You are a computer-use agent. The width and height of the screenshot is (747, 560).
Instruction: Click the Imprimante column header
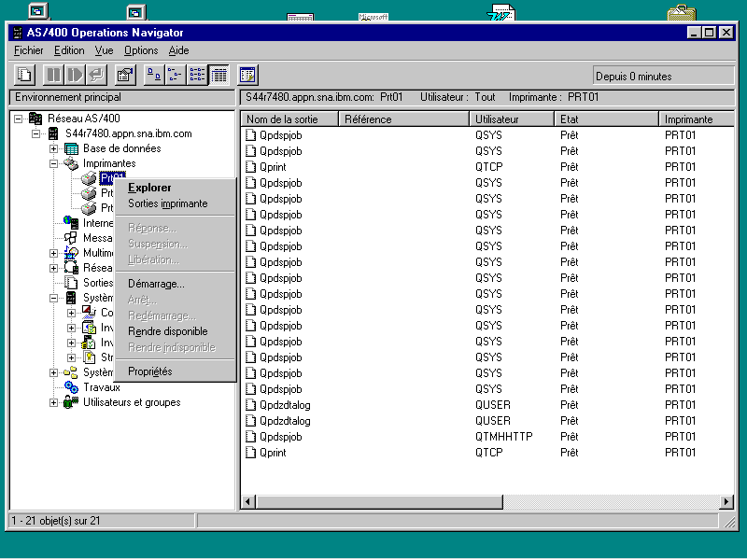click(x=697, y=119)
